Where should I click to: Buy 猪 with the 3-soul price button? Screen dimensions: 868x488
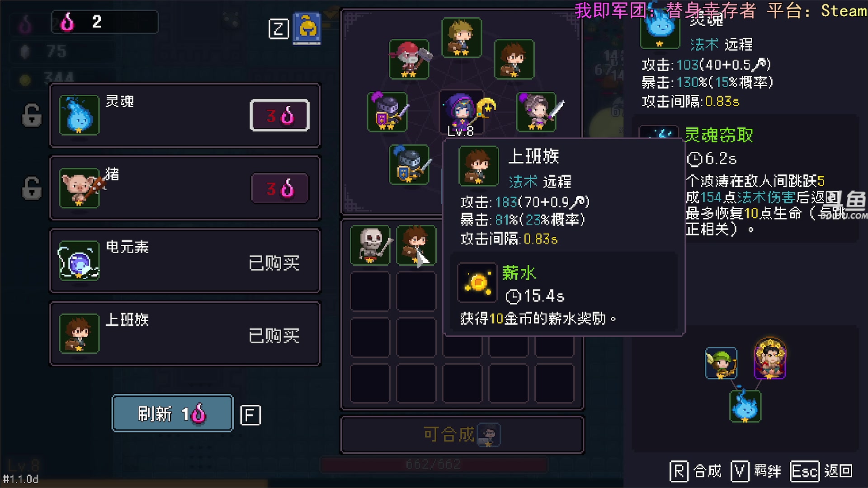[279, 188]
